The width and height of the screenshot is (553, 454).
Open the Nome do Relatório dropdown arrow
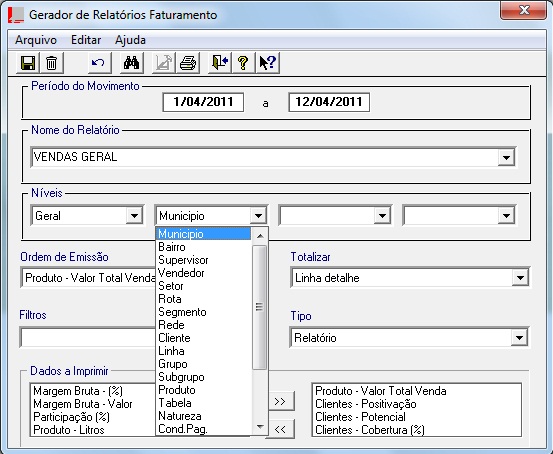[x=506, y=157]
